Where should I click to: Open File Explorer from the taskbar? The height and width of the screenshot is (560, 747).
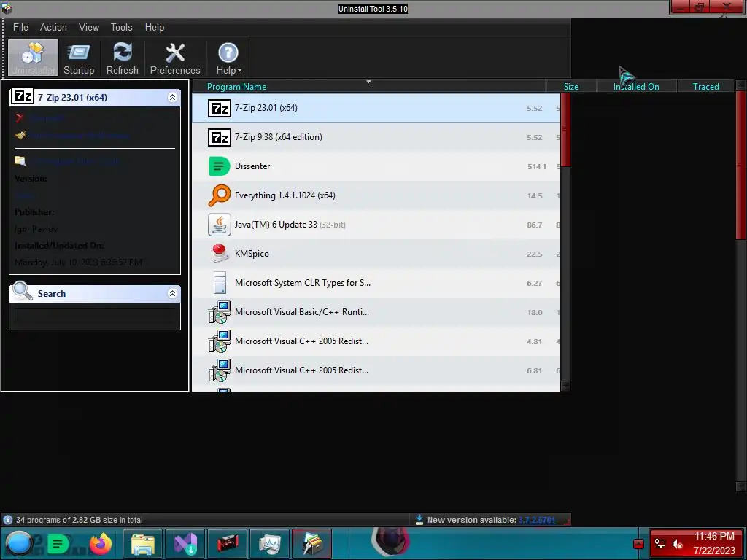[142, 543]
